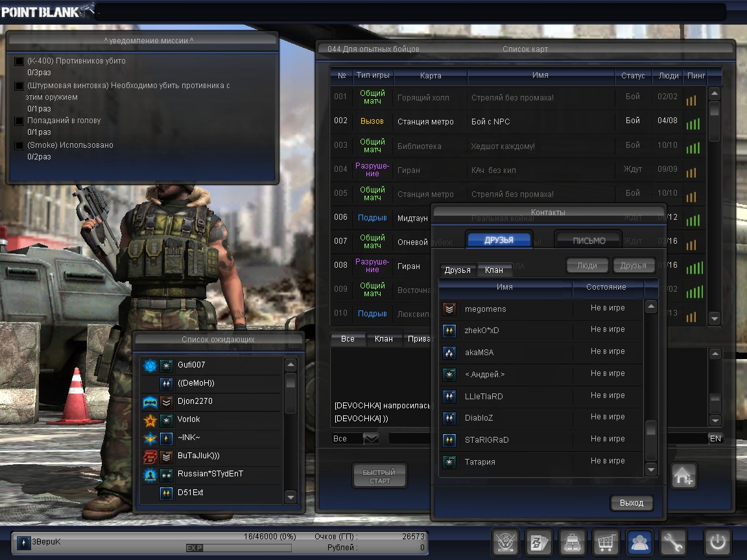Select the Все chat tab above chat log
This screenshot has width=747, height=560.
click(348, 338)
